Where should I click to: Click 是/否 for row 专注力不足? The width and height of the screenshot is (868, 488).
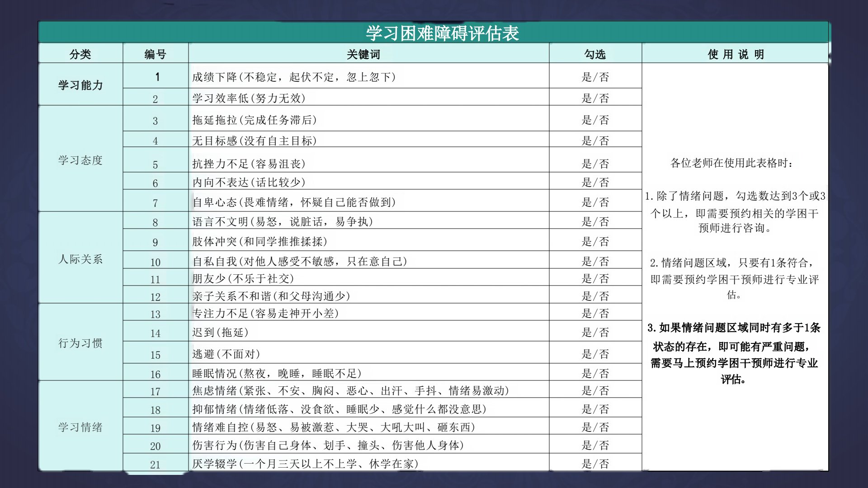(x=595, y=313)
